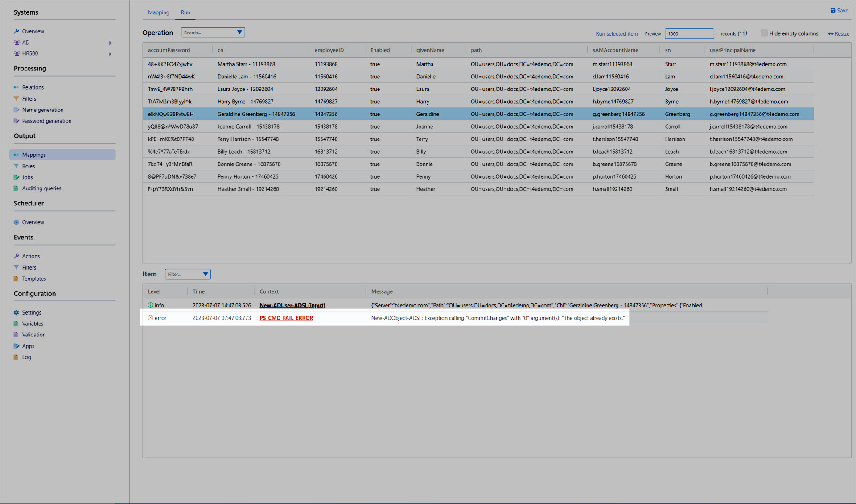
Task: Click the Resize arrows icon
Action: 831,34
